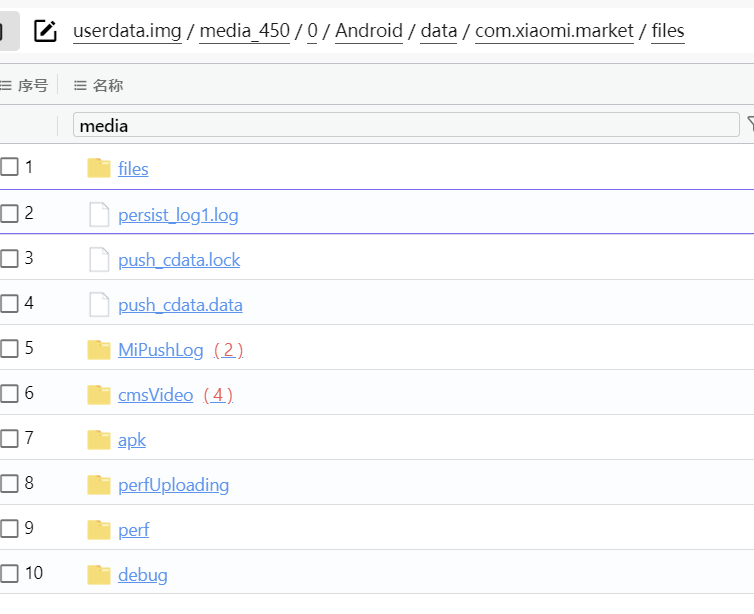
Task: Open the perfUploading folder link
Action: (x=173, y=485)
